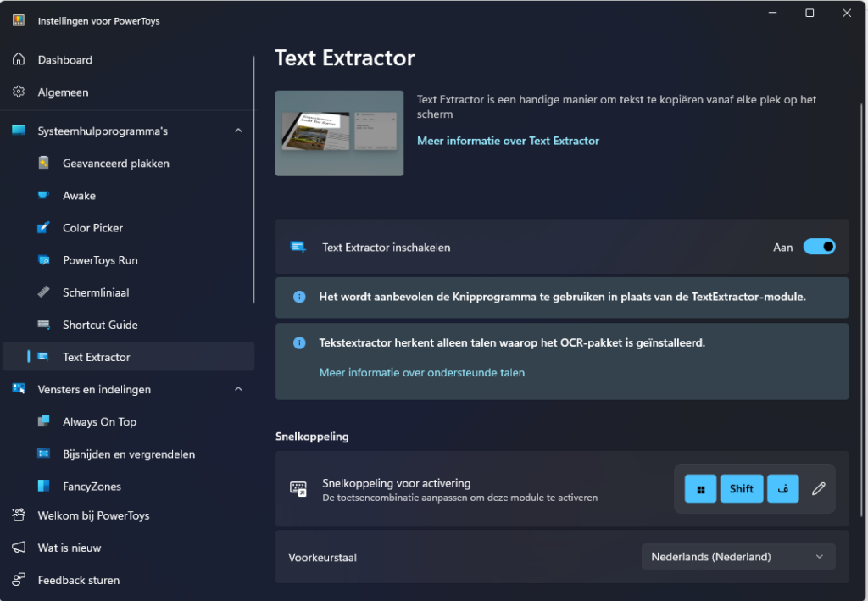
Task: Click the Voorkeurstaal label
Action: click(322, 557)
